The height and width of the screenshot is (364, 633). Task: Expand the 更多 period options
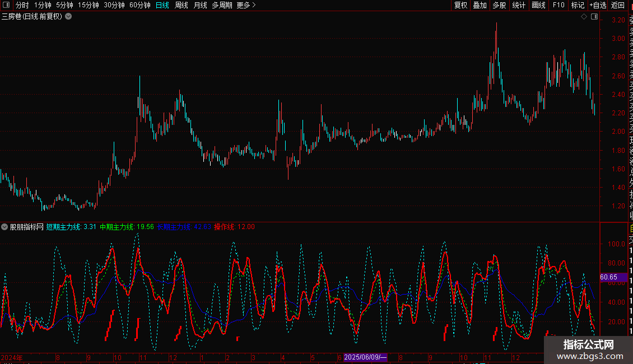(x=246, y=5)
